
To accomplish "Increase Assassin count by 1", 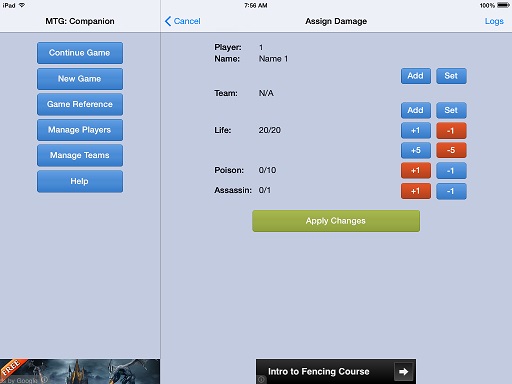I will 416,191.
